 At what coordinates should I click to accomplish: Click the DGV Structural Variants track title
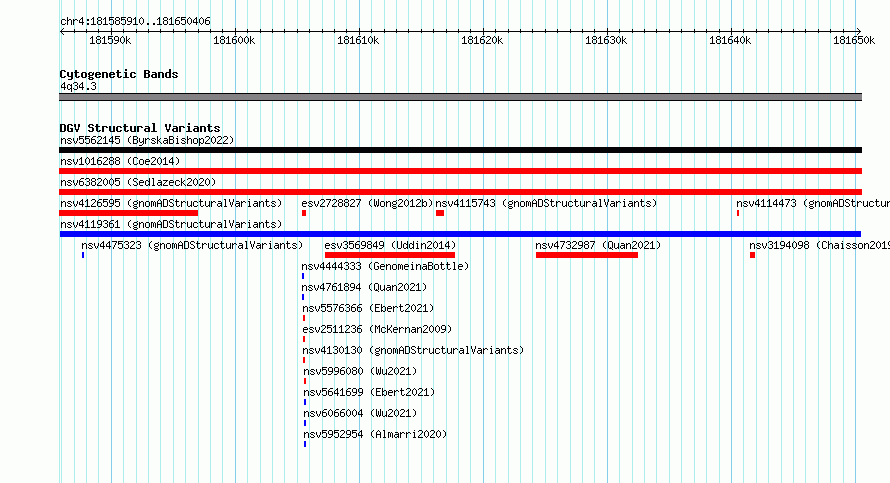coord(140,128)
